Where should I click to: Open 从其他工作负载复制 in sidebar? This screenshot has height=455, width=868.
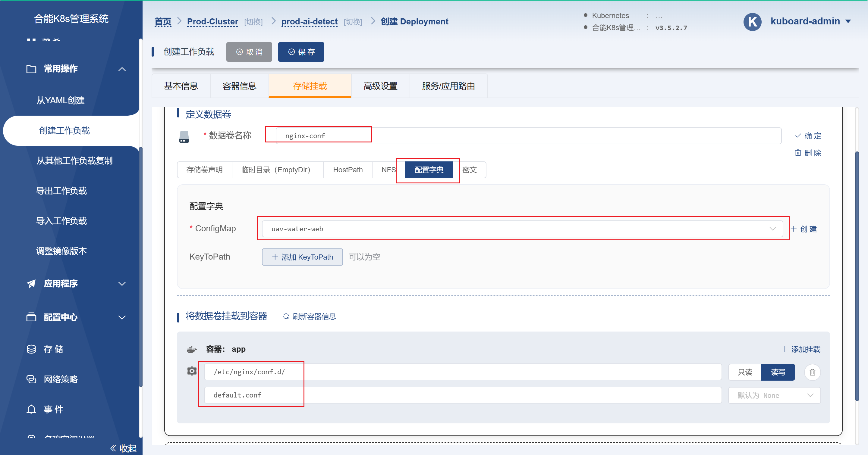click(74, 161)
